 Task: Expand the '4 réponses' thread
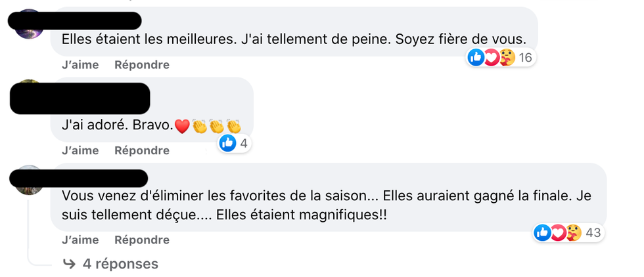click(120, 264)
